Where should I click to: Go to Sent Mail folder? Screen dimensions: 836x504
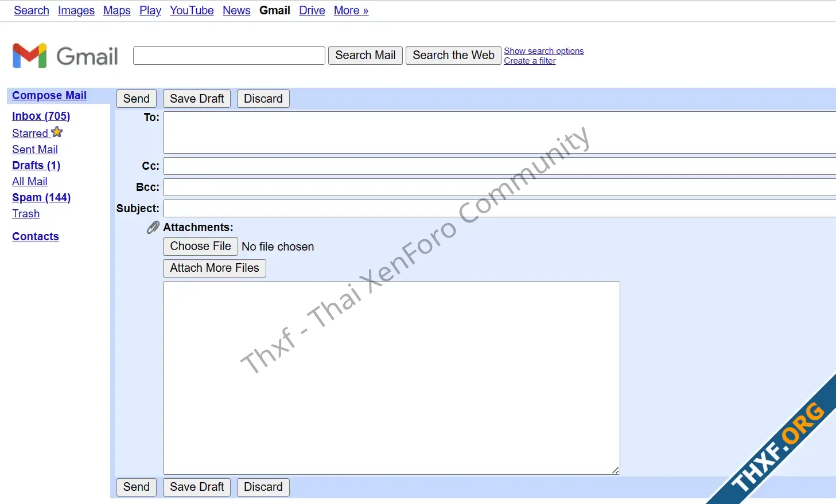(x=35, y=150)
